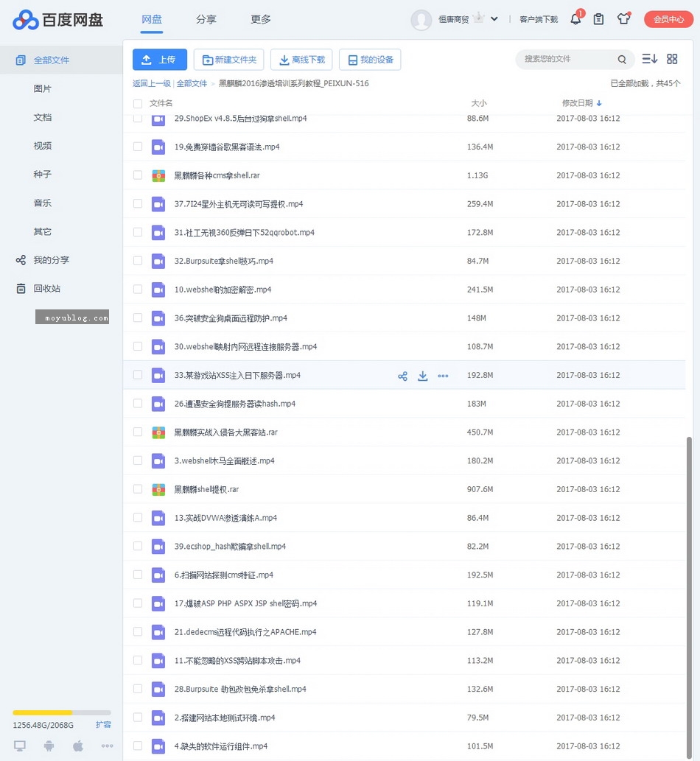The image size is (700, 761).
Task: Check the box for 黑麒麟各种cms拿shell.rar
Action: pos(138,175)
